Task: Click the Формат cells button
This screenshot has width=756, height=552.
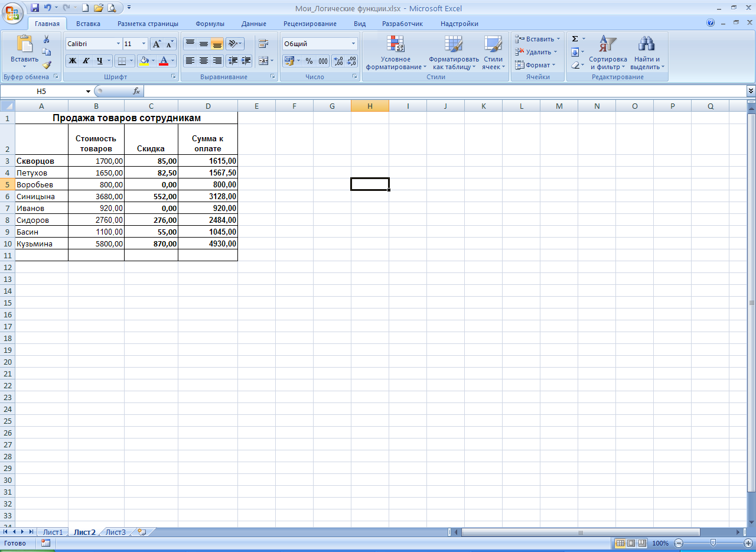Action: click(x=535, y=65)
